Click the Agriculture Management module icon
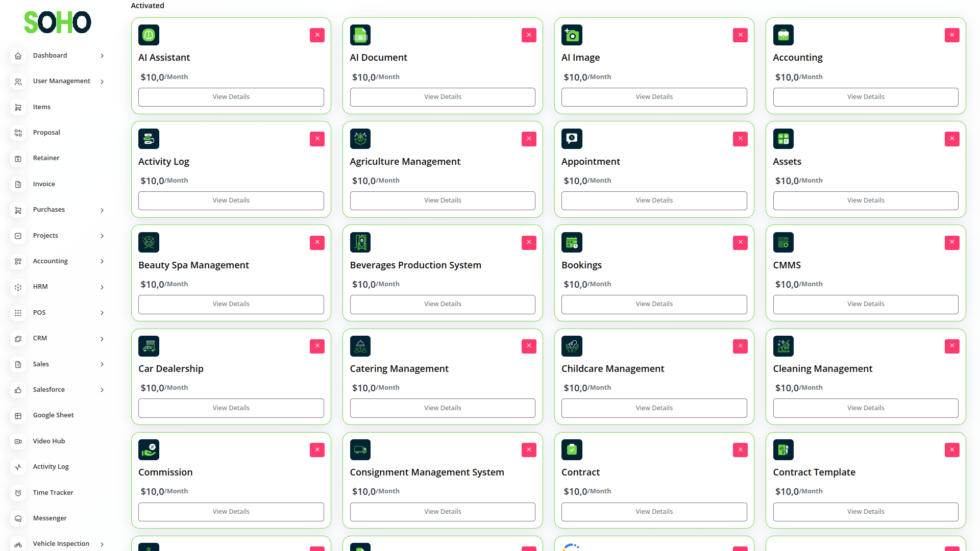 tap(360, 139)
